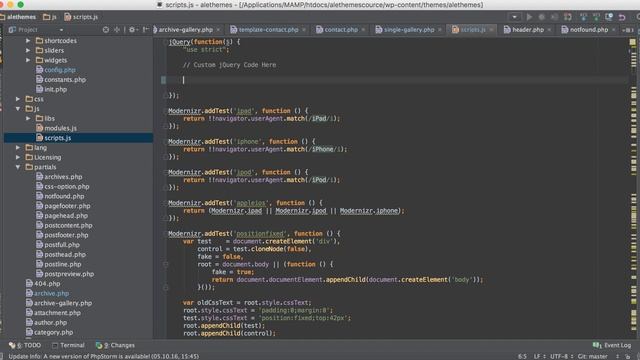Image resolution: width=640 pixels, height=360 pixels.
Task: Click the PhpStorm update info message
Action: pyautogui.click(x=104, y=356)
